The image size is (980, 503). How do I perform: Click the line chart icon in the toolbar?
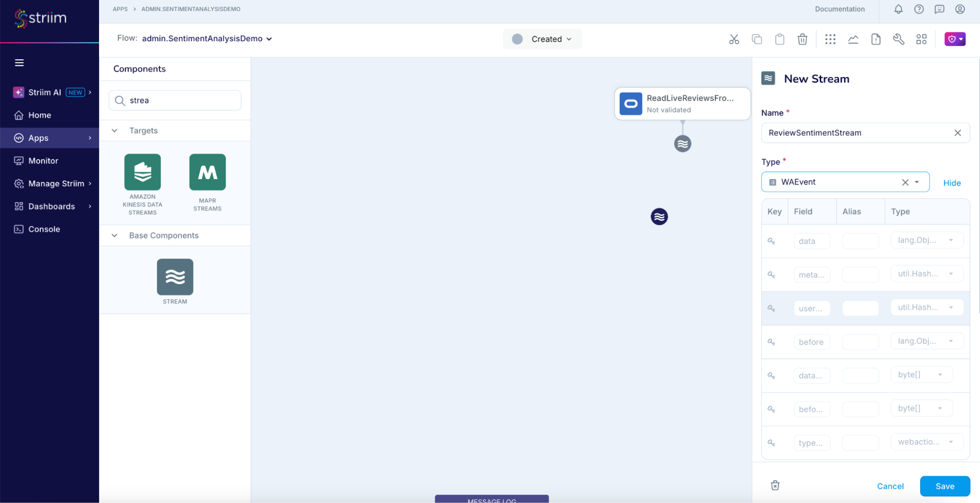click(853, 39)
